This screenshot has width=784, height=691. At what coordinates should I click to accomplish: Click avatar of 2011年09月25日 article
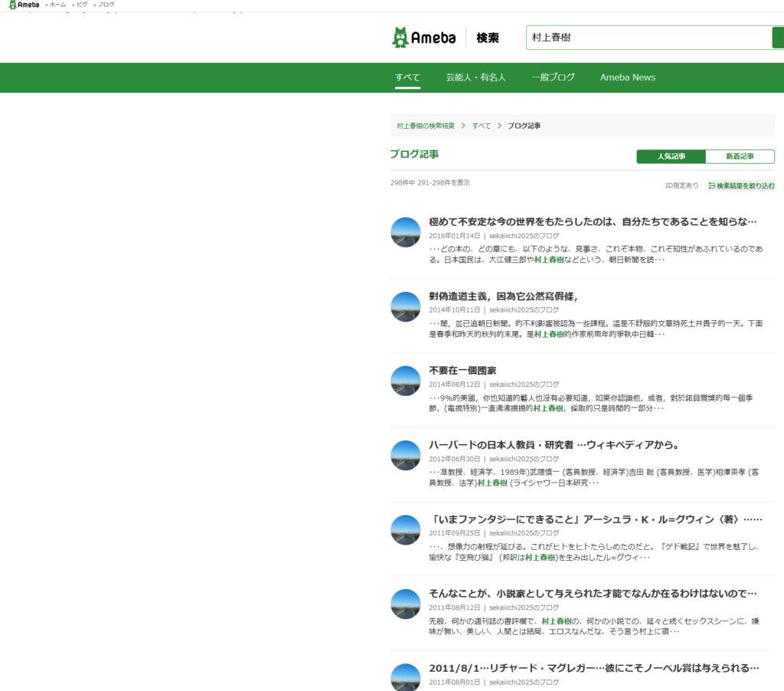coord(406,530)
